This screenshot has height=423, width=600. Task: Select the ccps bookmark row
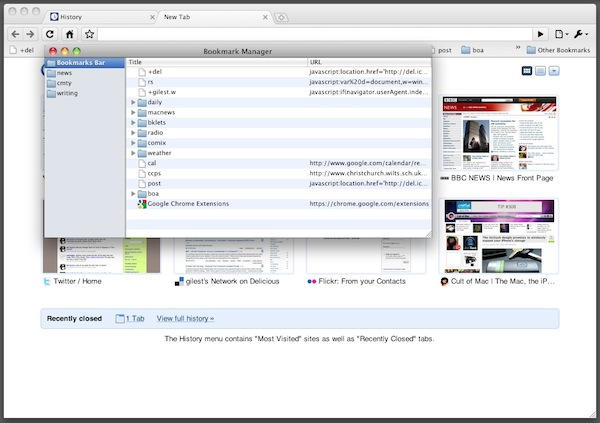point(279,173)
